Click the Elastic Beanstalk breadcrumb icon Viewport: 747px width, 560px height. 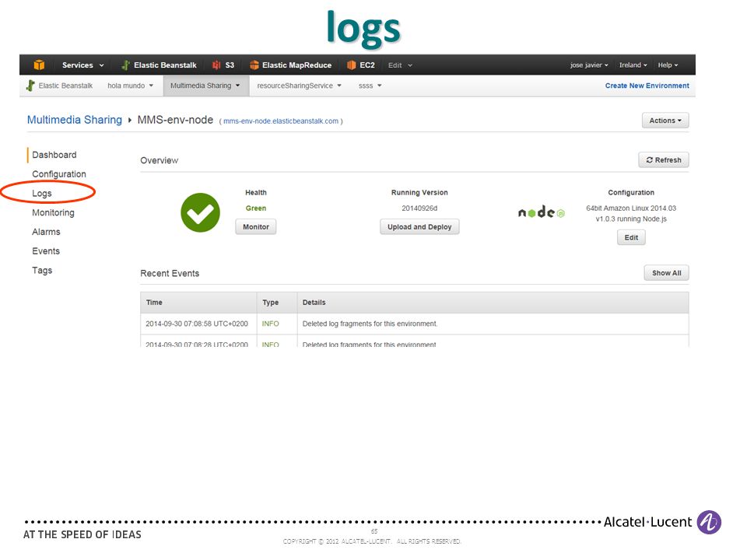[x=30, y=86]
